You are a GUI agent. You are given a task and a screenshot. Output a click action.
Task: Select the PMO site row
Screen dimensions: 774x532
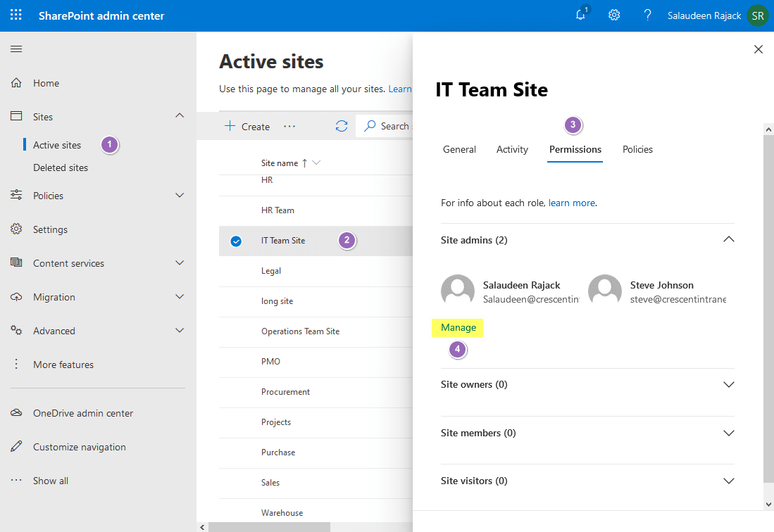point(316,362)
